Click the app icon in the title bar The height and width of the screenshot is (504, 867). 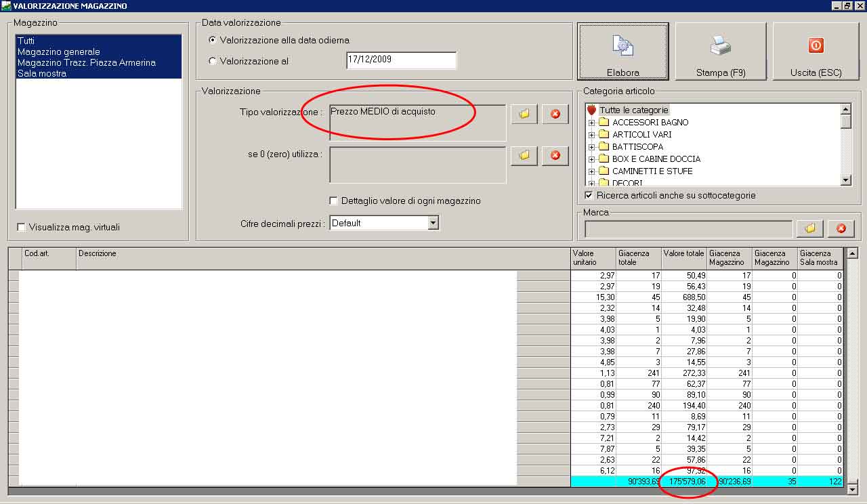coord(6,5)
